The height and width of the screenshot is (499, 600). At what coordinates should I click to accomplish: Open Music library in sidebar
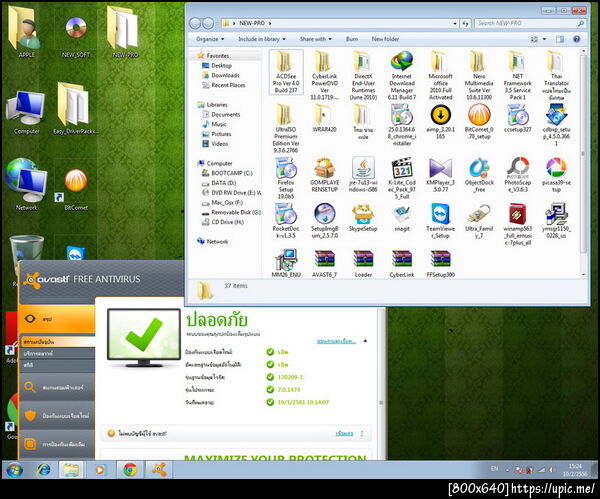point(214,124)
